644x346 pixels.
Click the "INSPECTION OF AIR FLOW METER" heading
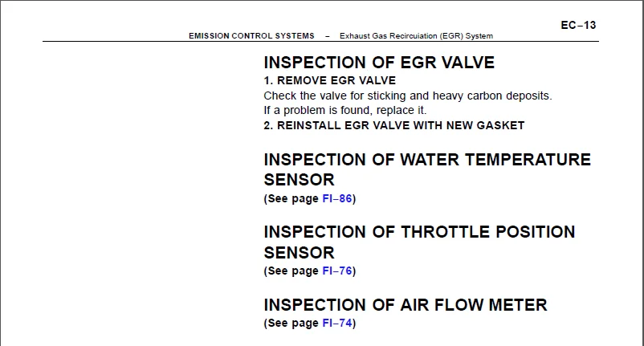point(406,305)
